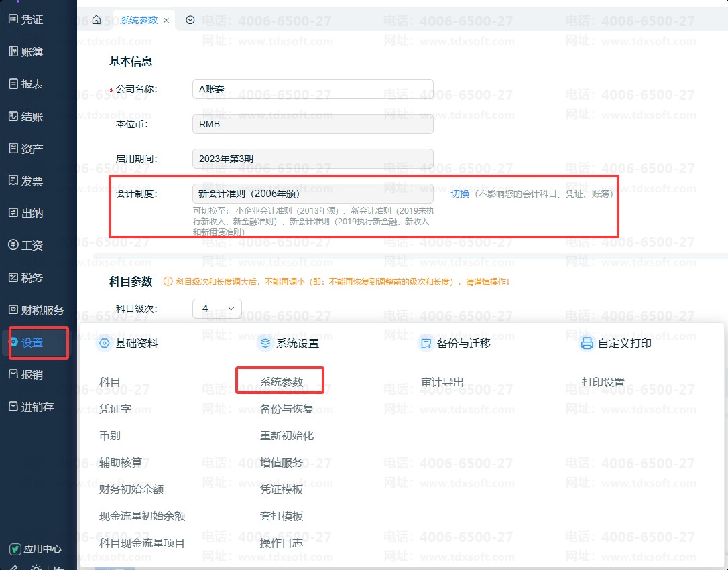Select 辅助核算 under 基础资料
Image resolution: width=728 pixels, height=570 pixels.
[121, 462]
